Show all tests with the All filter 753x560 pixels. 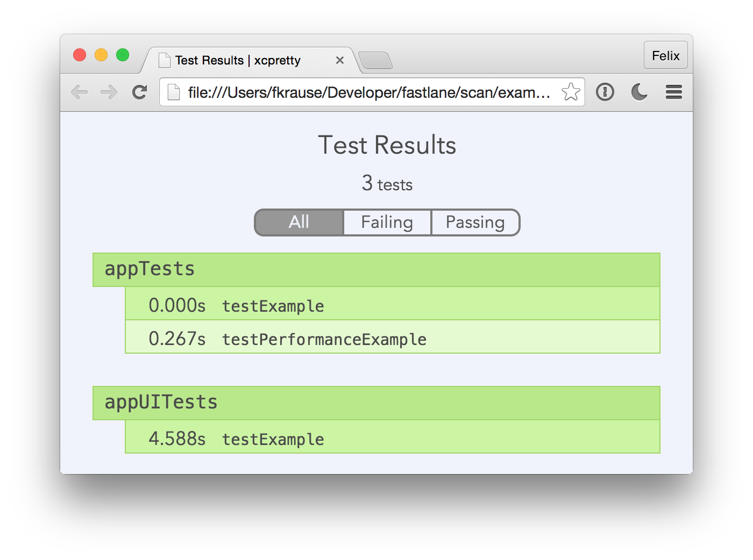coord(299,222)
